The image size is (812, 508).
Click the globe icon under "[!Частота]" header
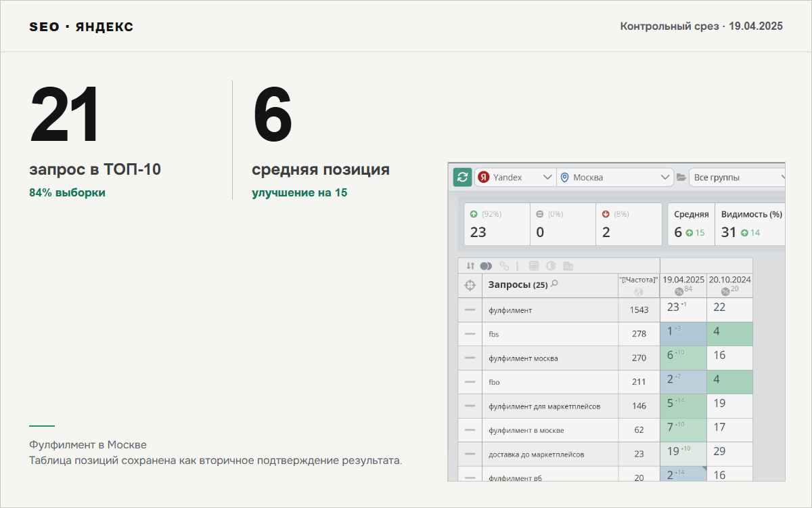click(638, 292)
